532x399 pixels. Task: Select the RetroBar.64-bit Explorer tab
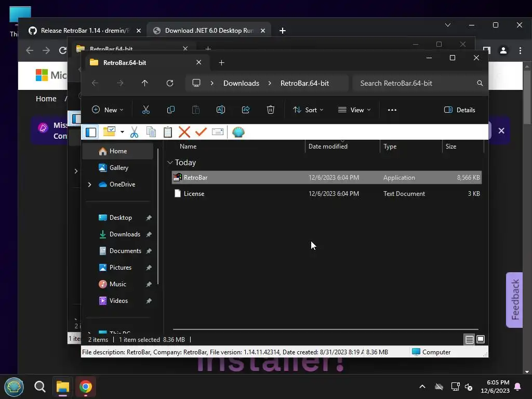[146, 62]
